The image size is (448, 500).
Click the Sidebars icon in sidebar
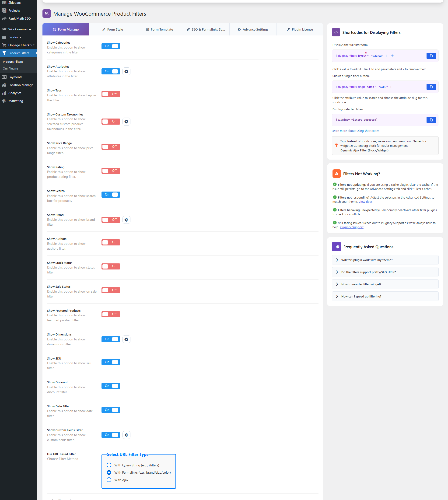point(4,3)
